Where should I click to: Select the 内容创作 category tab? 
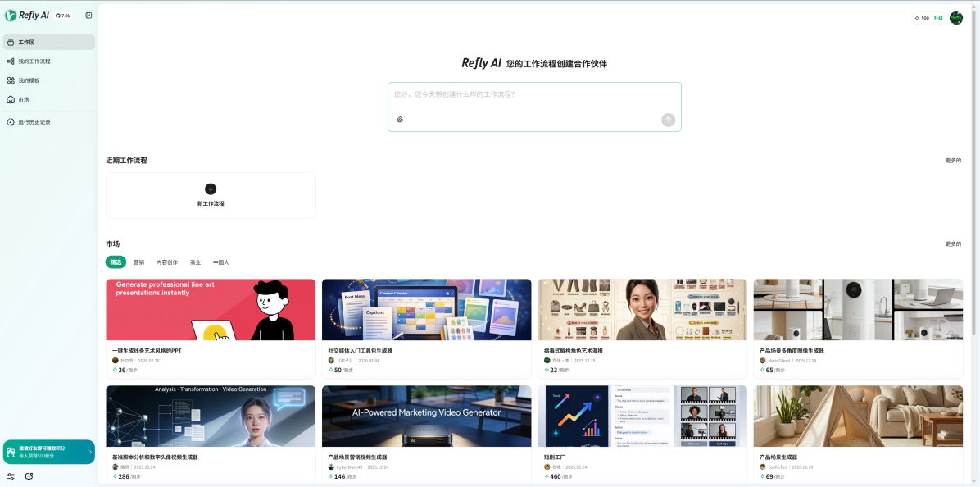(166, 262)
